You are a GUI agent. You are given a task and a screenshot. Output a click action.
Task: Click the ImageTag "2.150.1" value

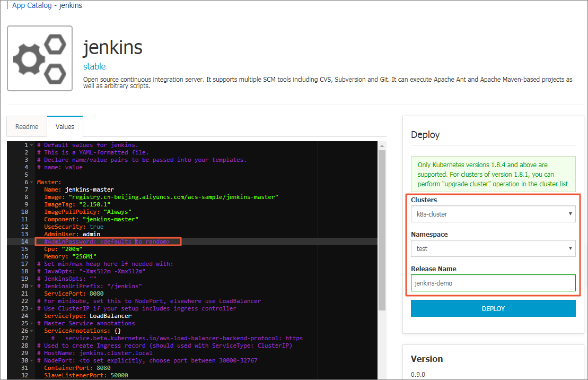pos(94,205)
